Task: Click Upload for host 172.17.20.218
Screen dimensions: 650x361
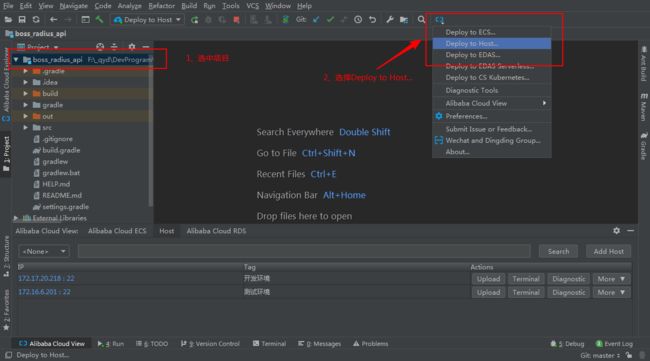Action: point(488,279)
